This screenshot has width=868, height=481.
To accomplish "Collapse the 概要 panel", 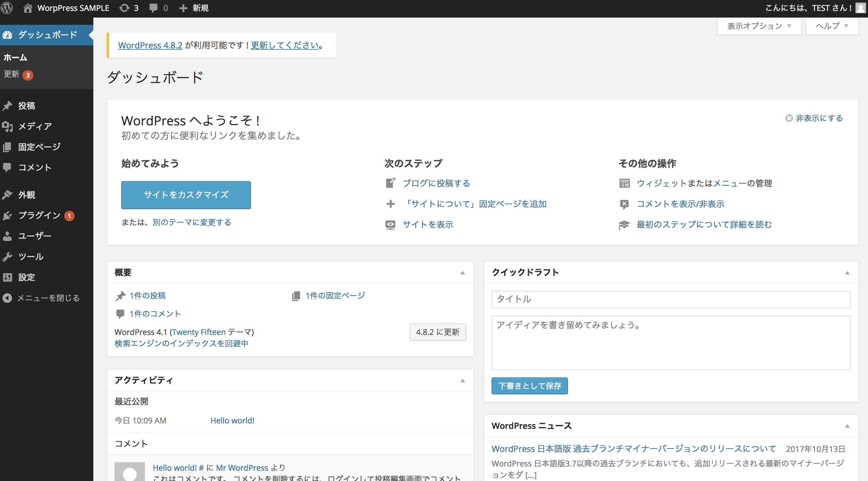I will point(463,273).
